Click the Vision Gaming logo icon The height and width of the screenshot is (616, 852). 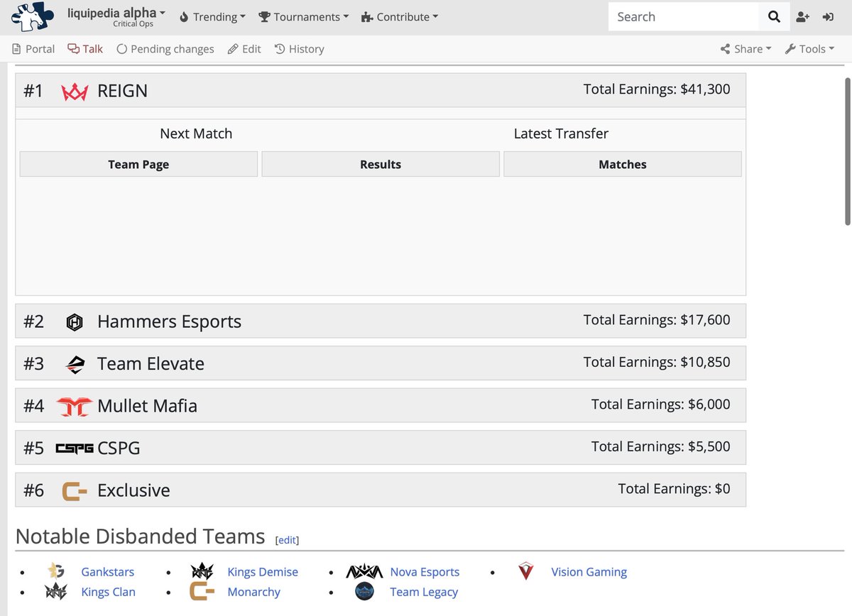525,571
